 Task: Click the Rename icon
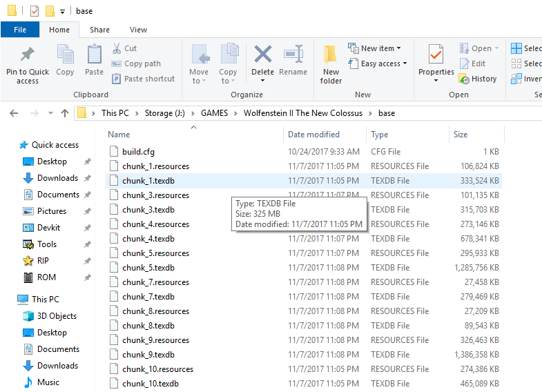pos(293,54)
